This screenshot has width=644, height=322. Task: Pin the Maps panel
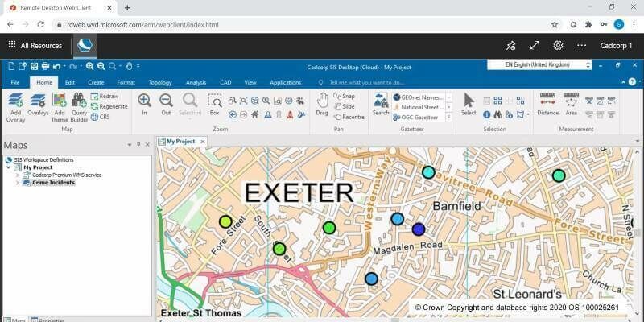click(138, 145)
